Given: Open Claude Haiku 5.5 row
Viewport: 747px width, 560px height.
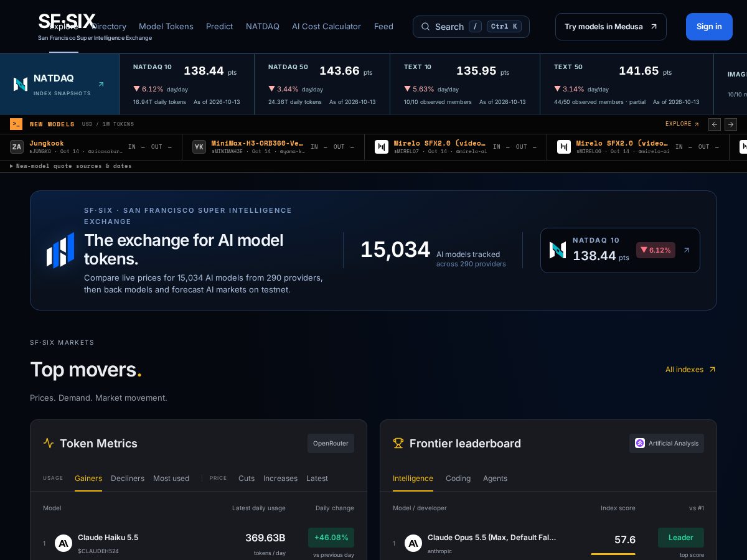Looking at the screenshot, I should pos(199,543).
